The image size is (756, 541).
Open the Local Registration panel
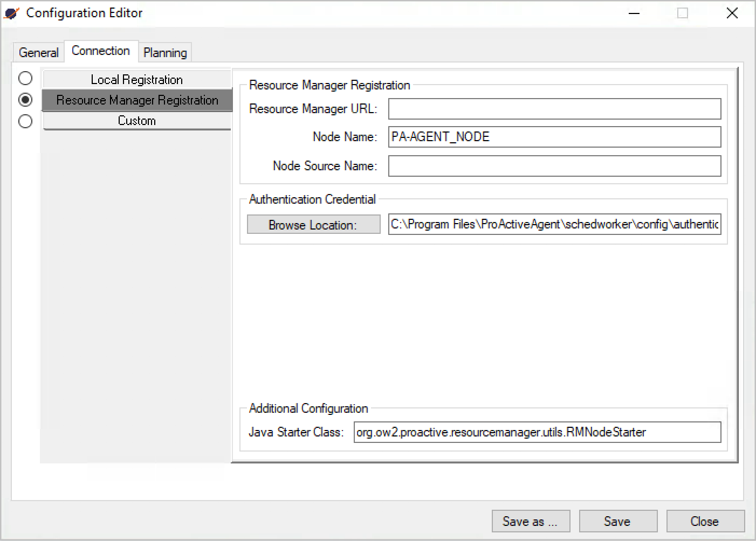[137, 80]
